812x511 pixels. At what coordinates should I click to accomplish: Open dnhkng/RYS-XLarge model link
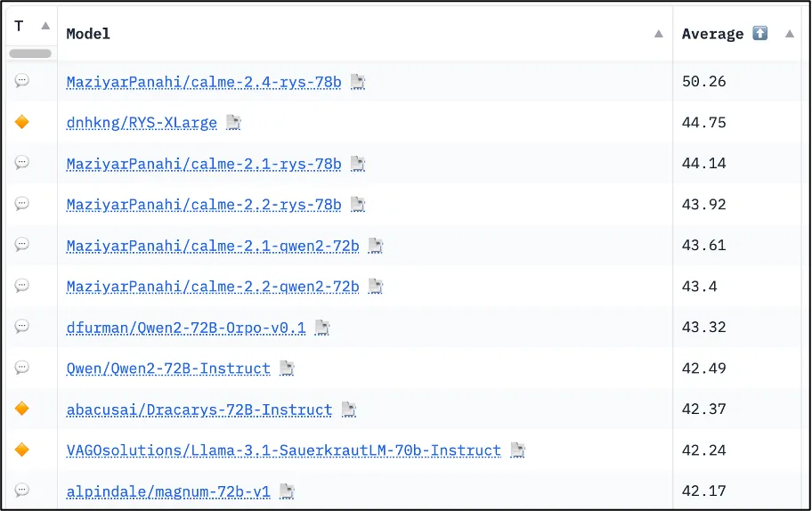coord(142,123)
